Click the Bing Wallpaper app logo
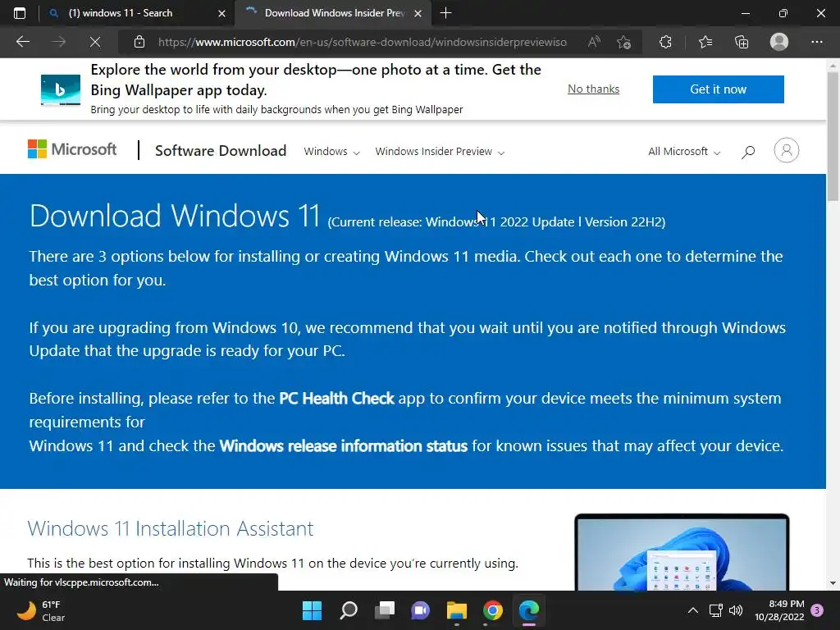 pyautogui.click(x=61, y=89)
